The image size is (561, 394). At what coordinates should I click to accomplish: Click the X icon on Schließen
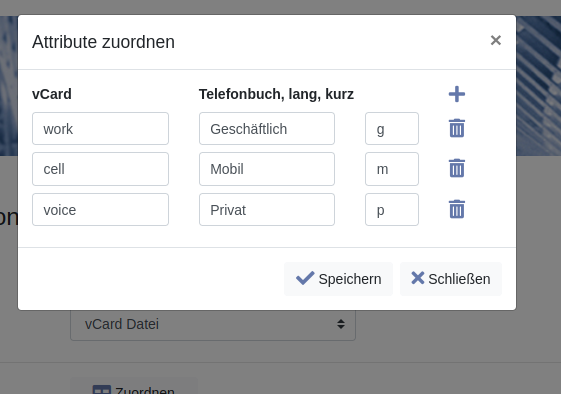point(418,278)
